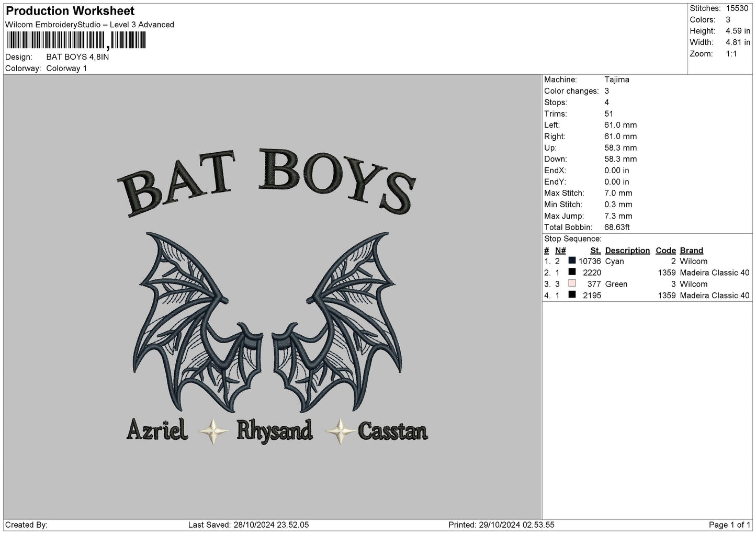
Task: Click the 'Colorway 1' value
Action: [66, 69]
